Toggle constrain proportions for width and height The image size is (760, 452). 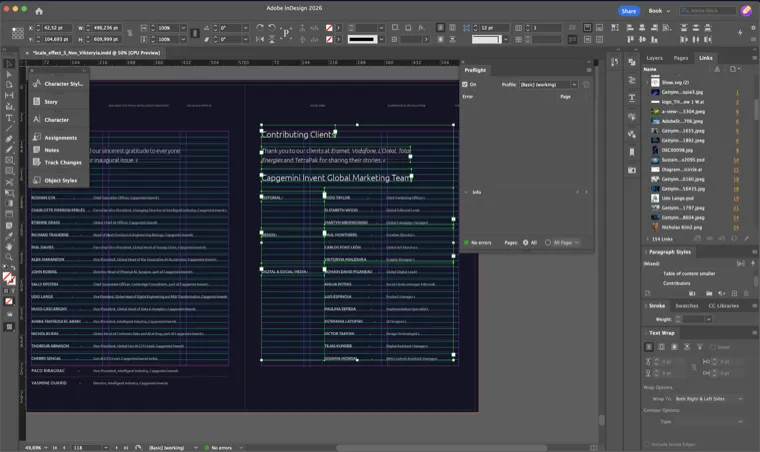click(x=130, y=33)
